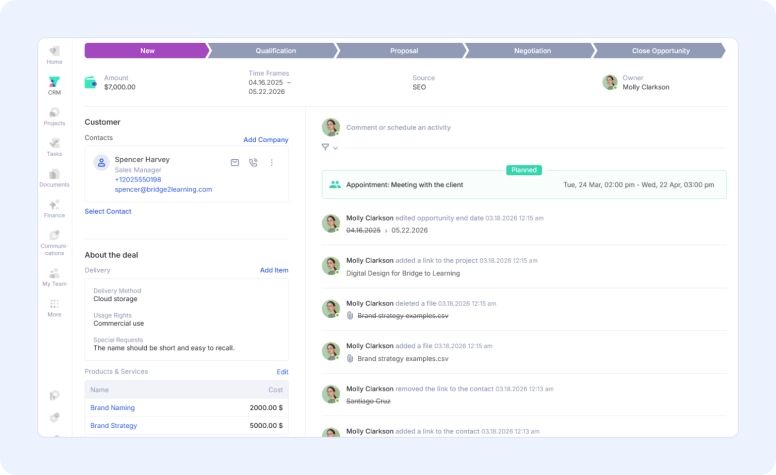The width and height of the screenshot is (776, 475).
Task: Click the new end date 05.22.2026 in the activity feed
Action: coord(409,231)
